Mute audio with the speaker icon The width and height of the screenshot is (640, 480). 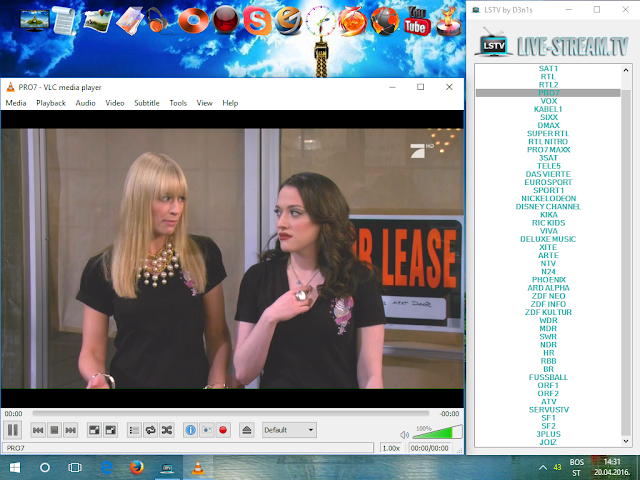404,435
